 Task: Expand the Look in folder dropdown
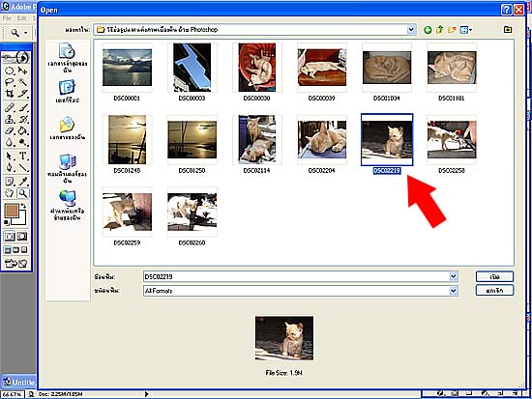point(411,30)
